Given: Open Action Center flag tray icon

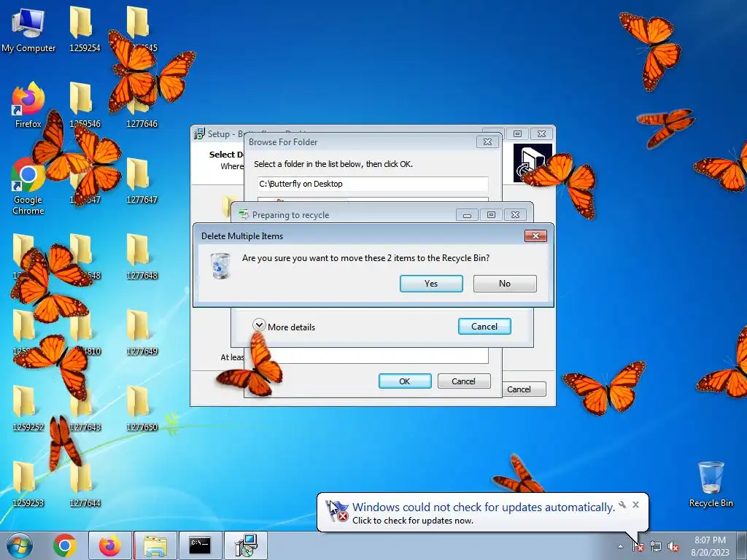Looking at the screenshot, I should pos(638,547).
